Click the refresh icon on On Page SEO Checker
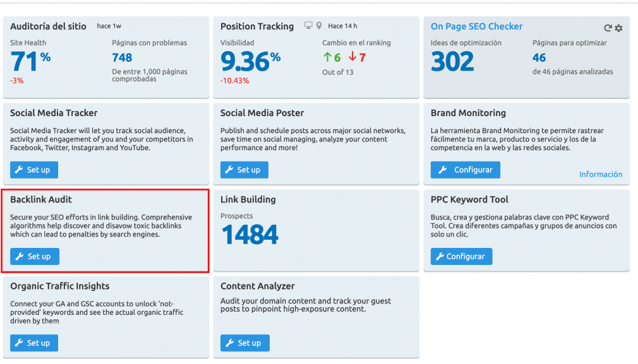The height and width of the screenshot is (364, 638). point(608,28)
